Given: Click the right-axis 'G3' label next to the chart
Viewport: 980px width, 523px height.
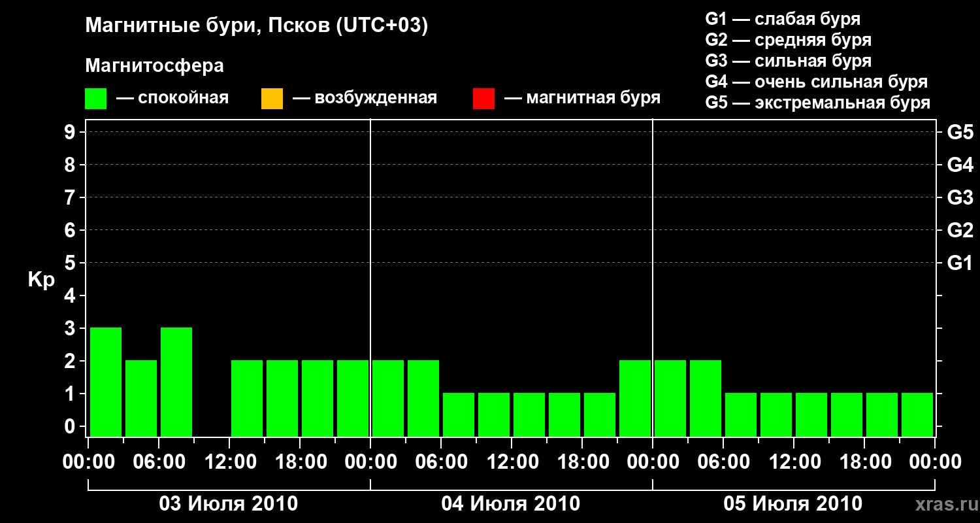Looking at the screenshot, I should point(960,197).
